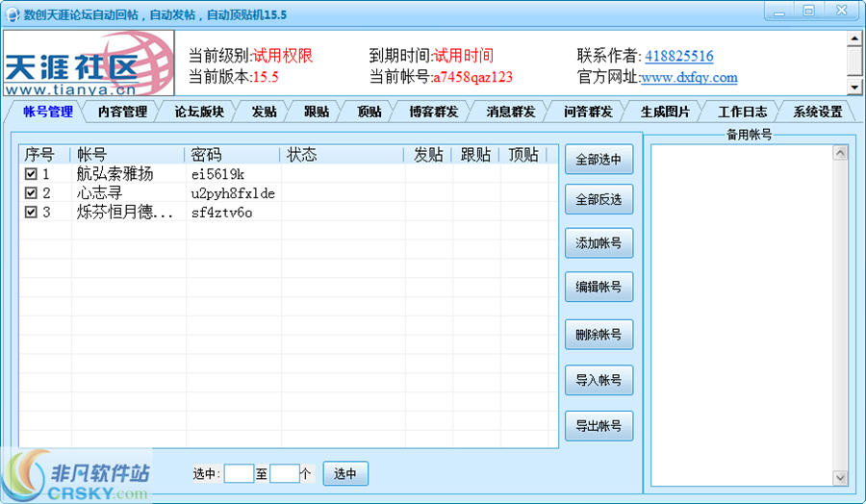Click header panel scroll down arrow
866x504 pixels.
(x=853, y=87)
